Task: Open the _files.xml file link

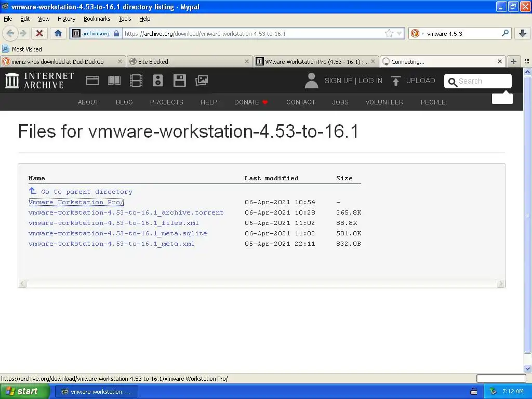Action: 114,223
